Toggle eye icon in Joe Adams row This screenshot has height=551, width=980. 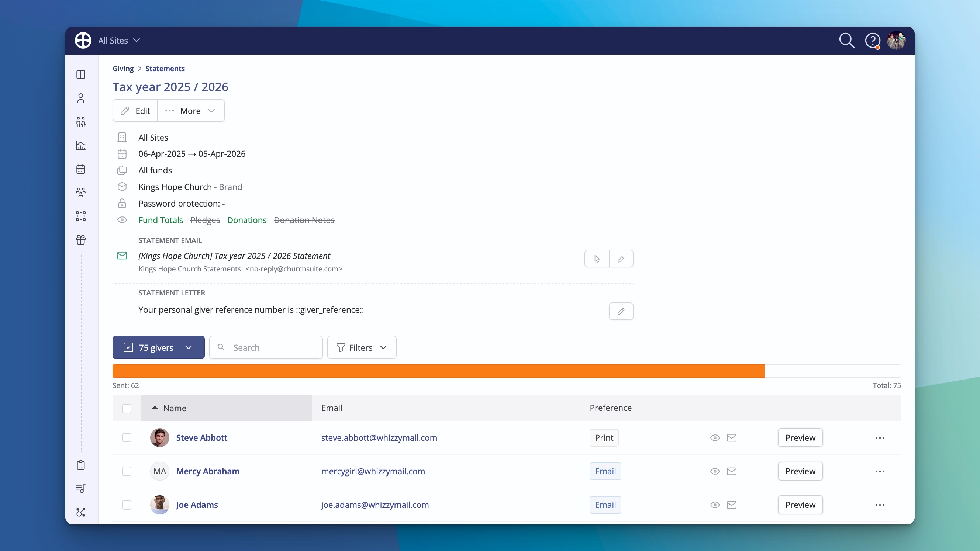tap(715, 505)
